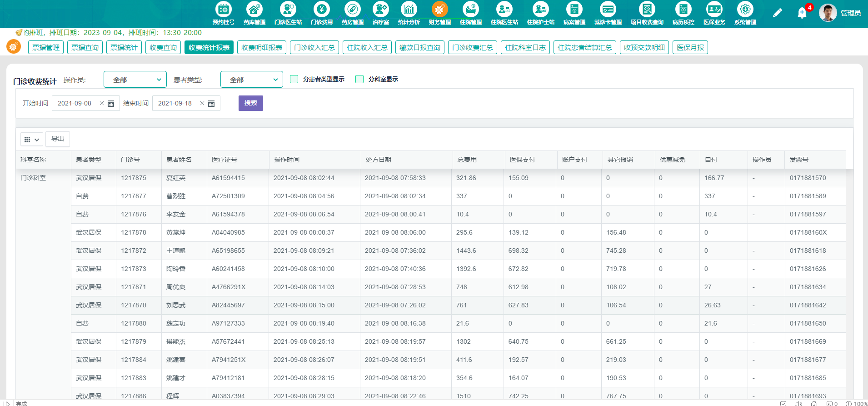Open the 住院管理 bed icon
This screenshot has height=406, width=868.
(470, 10)
